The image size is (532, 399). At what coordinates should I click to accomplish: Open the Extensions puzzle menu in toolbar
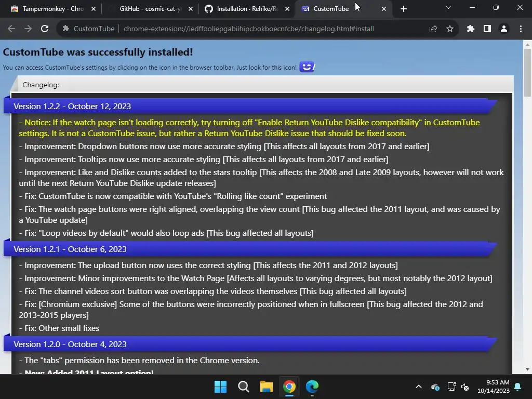coord(471,29)
